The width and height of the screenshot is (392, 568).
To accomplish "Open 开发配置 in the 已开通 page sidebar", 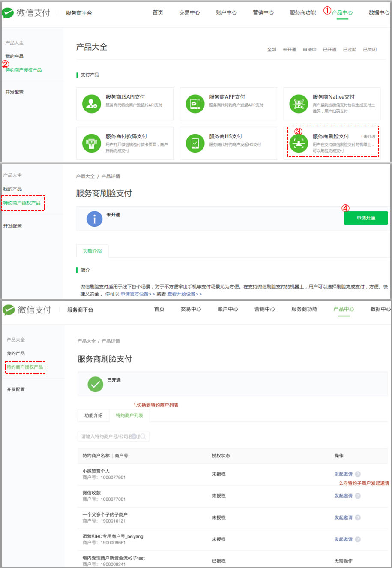I will [15, 389].
